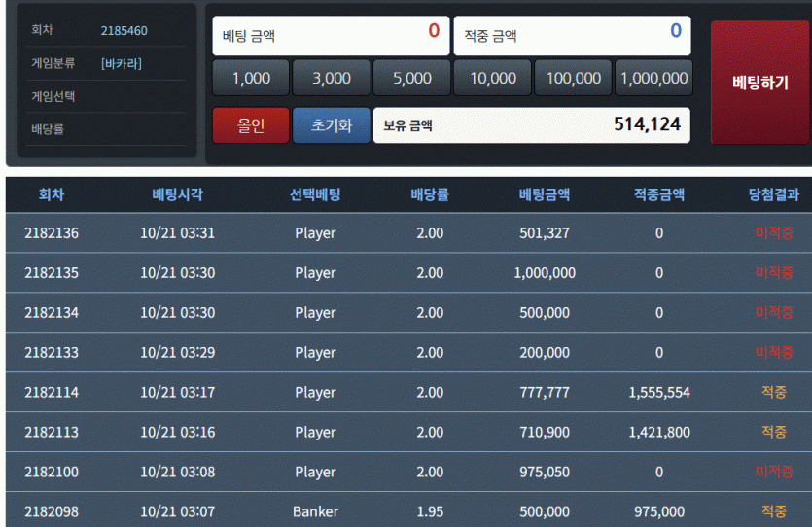
Task: Select the 보유 금액 balance field
Action: [532, 125]
